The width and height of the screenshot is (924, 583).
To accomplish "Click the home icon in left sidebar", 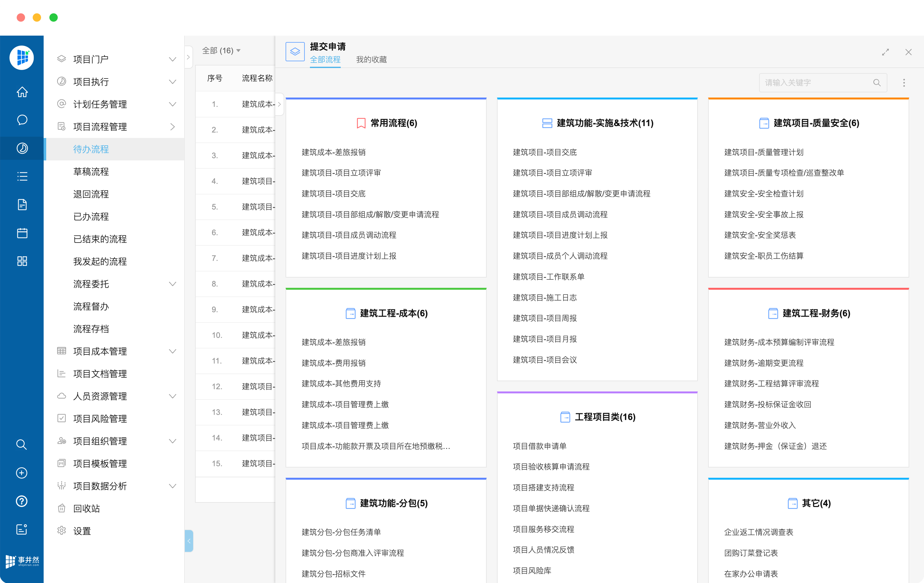I will (22, 92).
